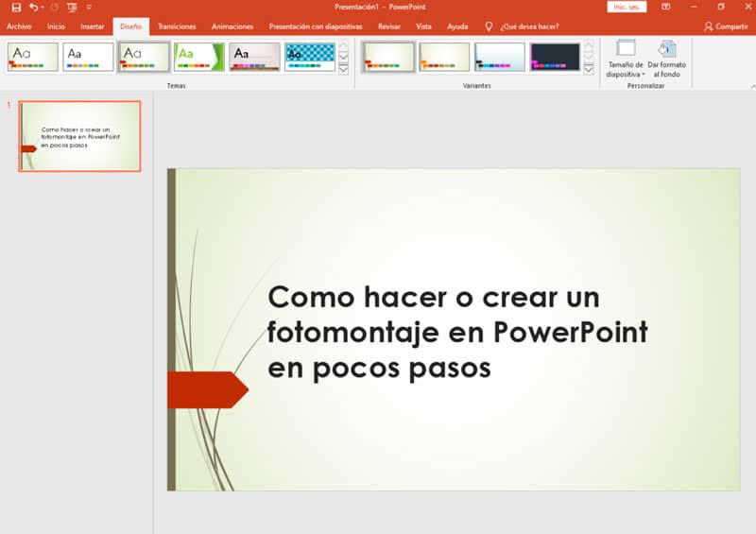The image size is (756, 534).
Task: Click the lightbulb icon beside ¿Qué desea hacer?
Action: point(489,26)
